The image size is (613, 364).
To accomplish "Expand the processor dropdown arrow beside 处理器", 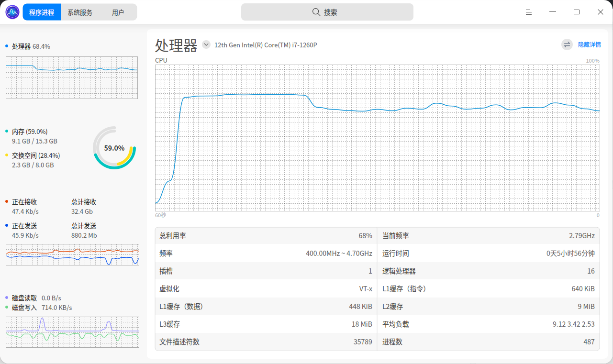I will click(x=206, y=44).
